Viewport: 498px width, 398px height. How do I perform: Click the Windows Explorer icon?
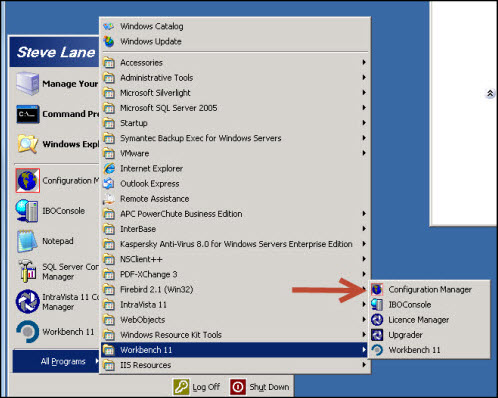[x=28, y=144]
